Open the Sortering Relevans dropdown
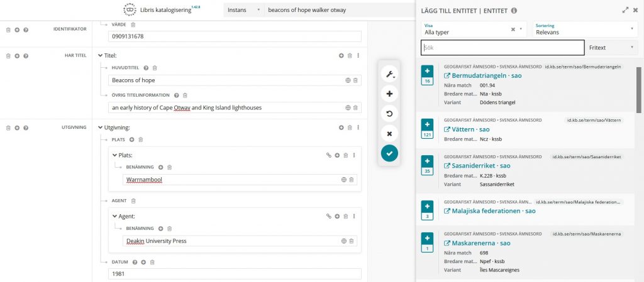Viewport: 644px width, 282px height. (583, 29)
